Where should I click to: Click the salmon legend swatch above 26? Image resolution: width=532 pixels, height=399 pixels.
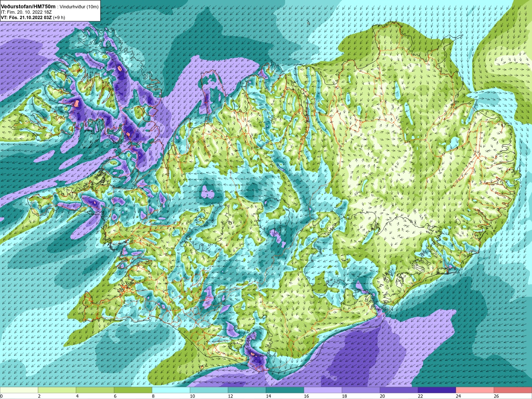[x=513, y=390]
